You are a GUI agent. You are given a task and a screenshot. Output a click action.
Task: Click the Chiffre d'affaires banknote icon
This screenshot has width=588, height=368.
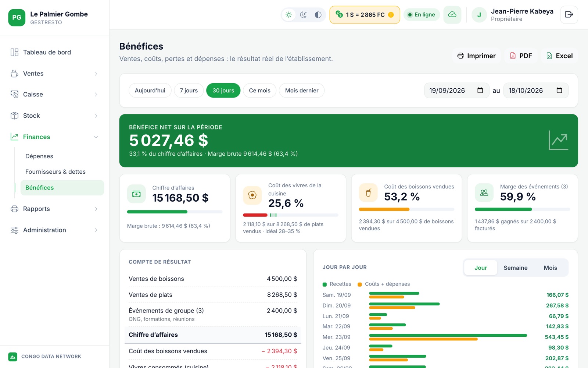pos(136,194)
